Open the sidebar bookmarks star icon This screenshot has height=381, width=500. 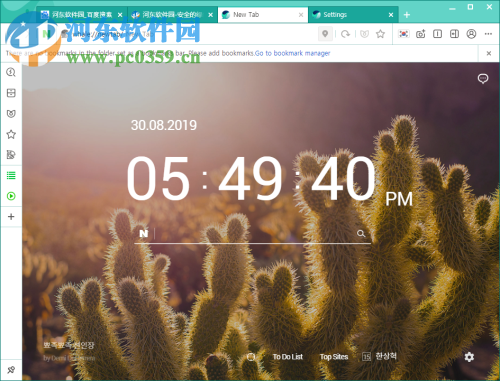click(x=11, y=134)
